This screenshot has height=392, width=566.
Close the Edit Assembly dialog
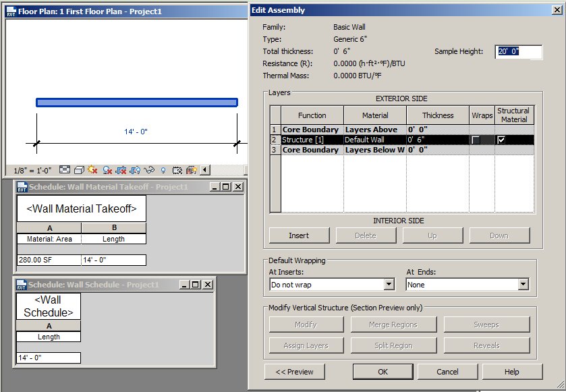tap(557, 9)
